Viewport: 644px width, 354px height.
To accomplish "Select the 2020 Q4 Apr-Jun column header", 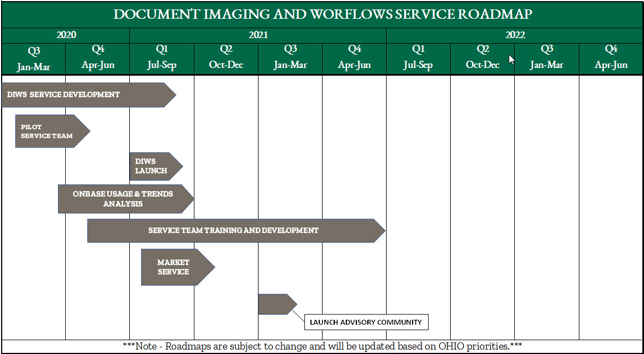I will 98,57.
